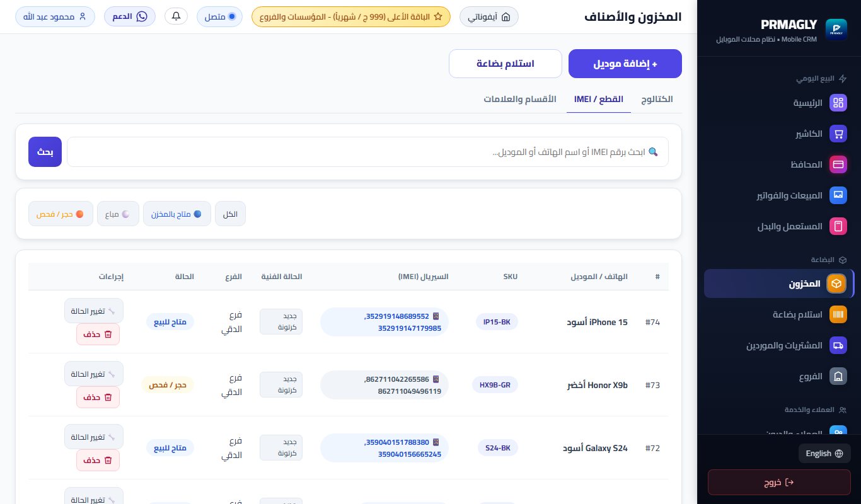Open الرئيسية dashboard icon in sidebar
Screen dimensions: 861x504
(x=838, y=103)
